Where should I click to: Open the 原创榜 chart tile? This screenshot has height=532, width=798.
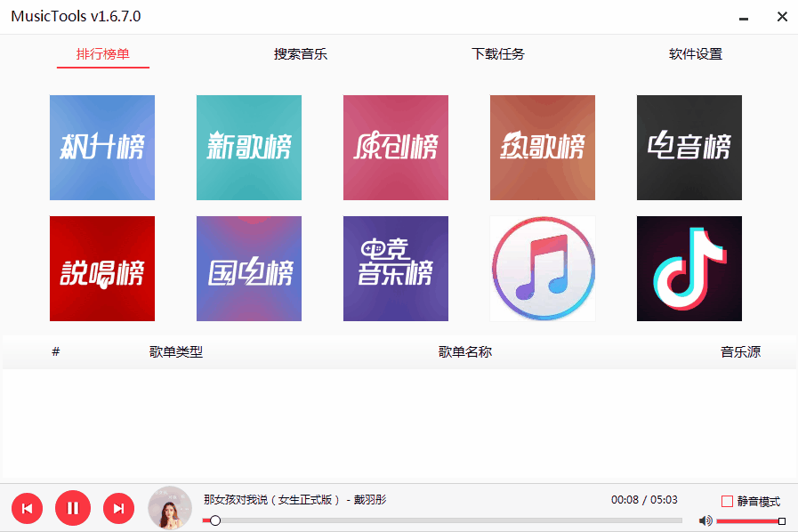[x=395, y=147]
